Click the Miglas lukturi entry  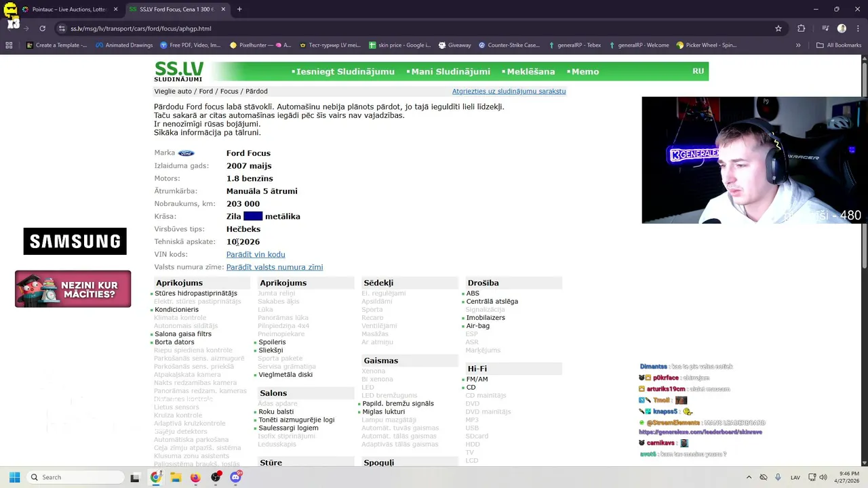383,411
